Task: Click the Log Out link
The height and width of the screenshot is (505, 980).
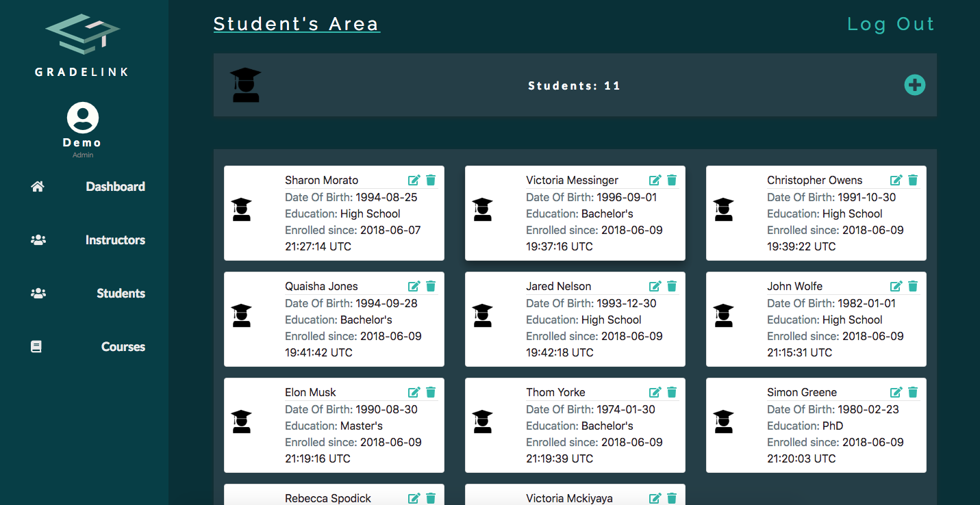Action: (891, 24)
